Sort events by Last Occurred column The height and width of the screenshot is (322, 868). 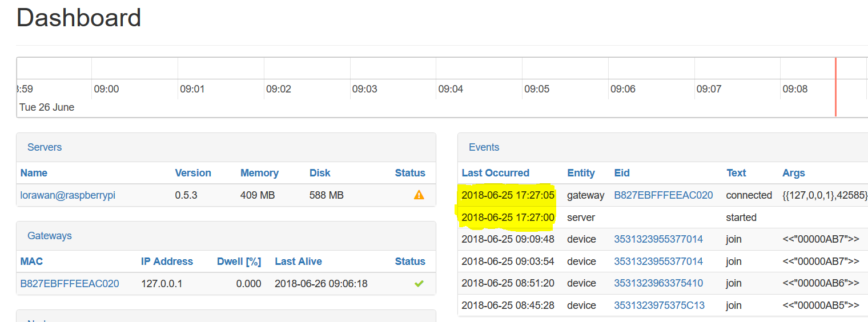[x=495, y=173]
